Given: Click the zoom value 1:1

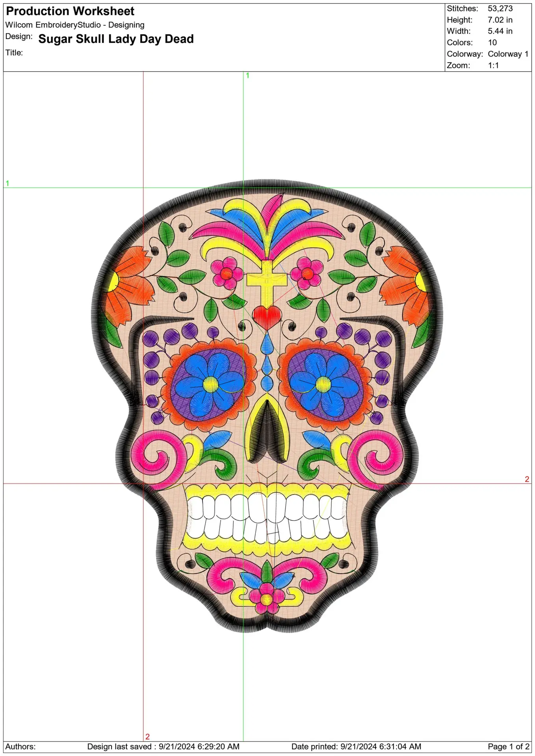Looking at the screenshot, I should point(494,65).
